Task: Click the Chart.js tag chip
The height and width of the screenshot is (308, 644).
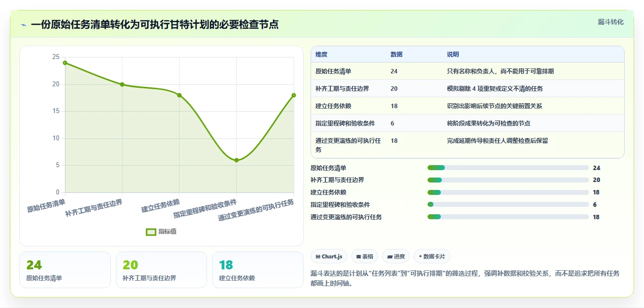Action: coord(329,256)
